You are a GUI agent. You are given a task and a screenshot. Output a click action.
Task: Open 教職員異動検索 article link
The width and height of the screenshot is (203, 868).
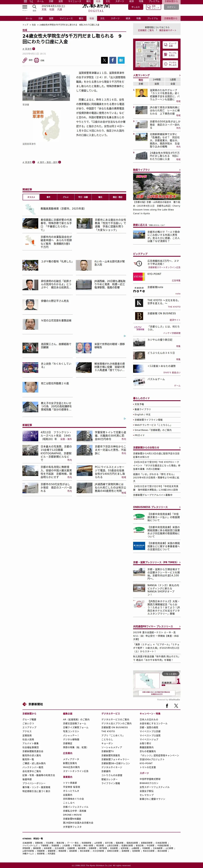(63, 209)
